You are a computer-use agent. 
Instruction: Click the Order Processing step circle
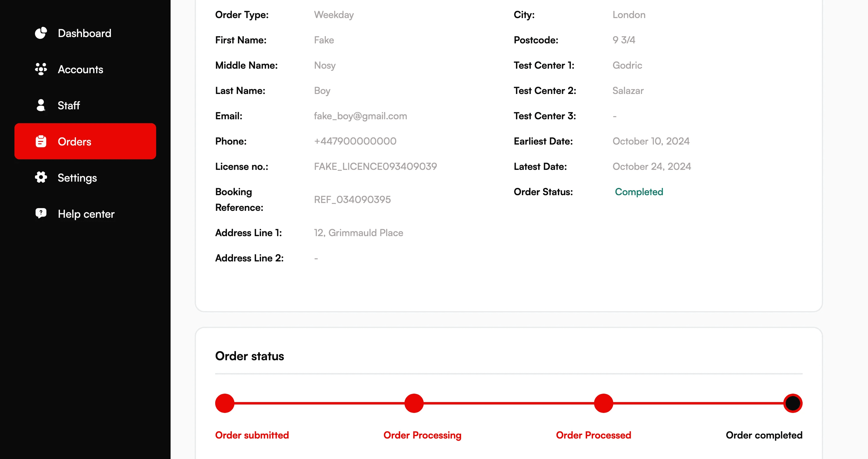[414, 403]
